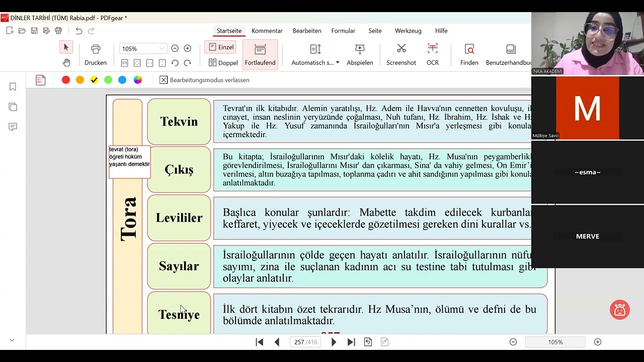Click Bearbeitungsmodus verlassen to exit edit mode
The width and height of the screenshot is (644, 362).
click(x=204, y=80)
